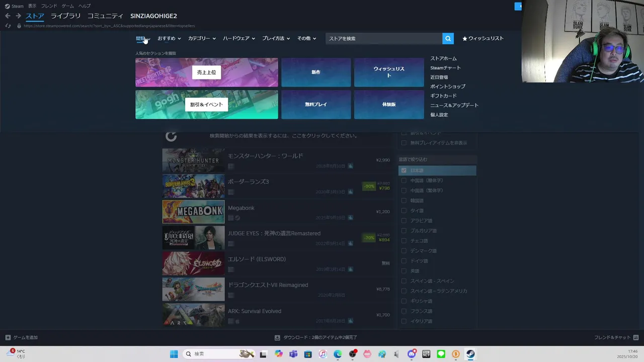The height and width of the screenshot is (362, 644).
Task: Click the page reload icon beside URL
Action: click(8, 26)
